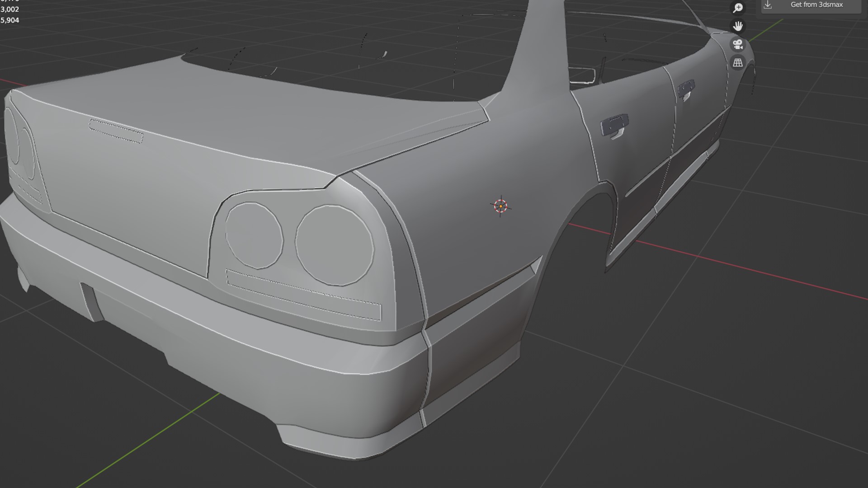Screen dimensions: 868x488
Task: Click the third brake light slot on trunk
Action: point(116,131)
